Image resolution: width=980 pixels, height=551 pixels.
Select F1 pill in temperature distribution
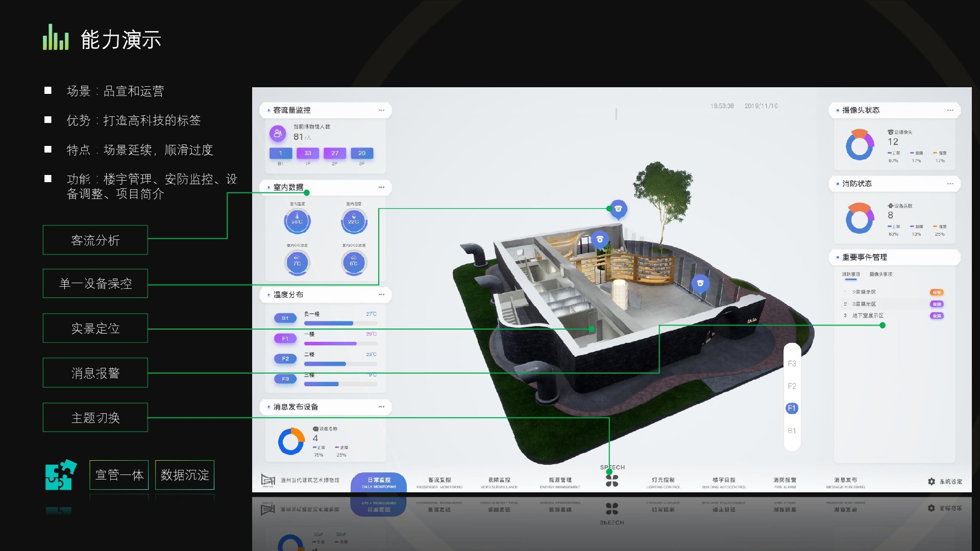point(285,338)
